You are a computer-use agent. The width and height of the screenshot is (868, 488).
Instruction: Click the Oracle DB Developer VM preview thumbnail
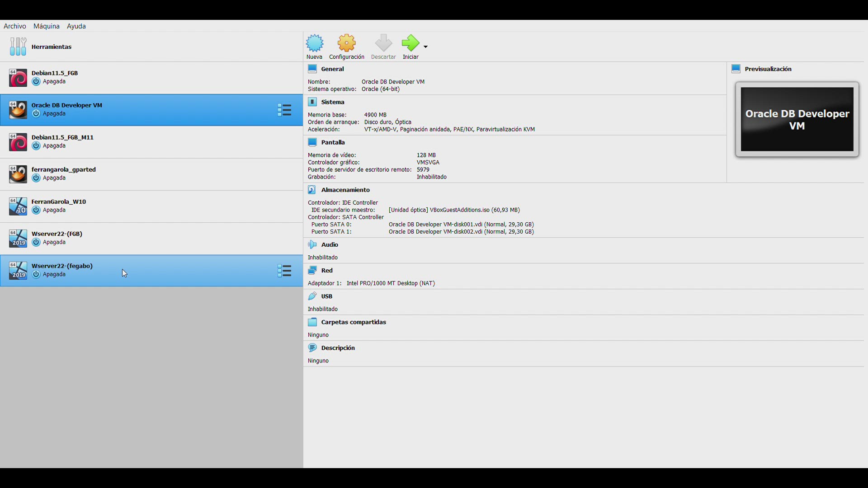pos(797,120)
